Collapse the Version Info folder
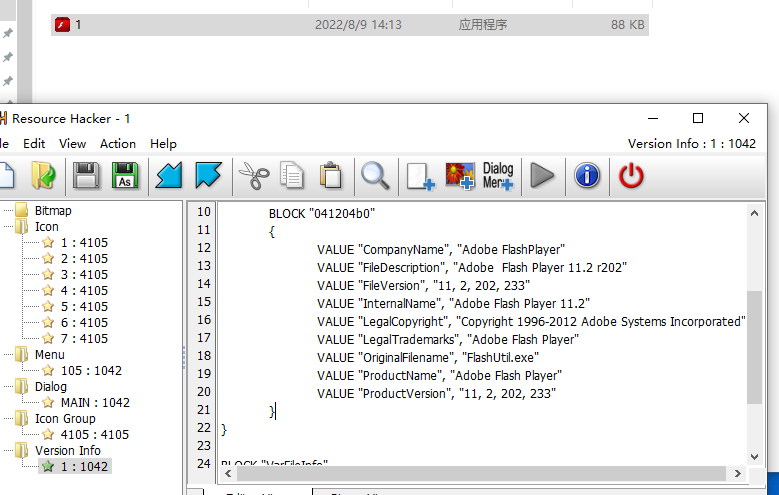The height and width of the screenshot is (495, 779). 21,451
